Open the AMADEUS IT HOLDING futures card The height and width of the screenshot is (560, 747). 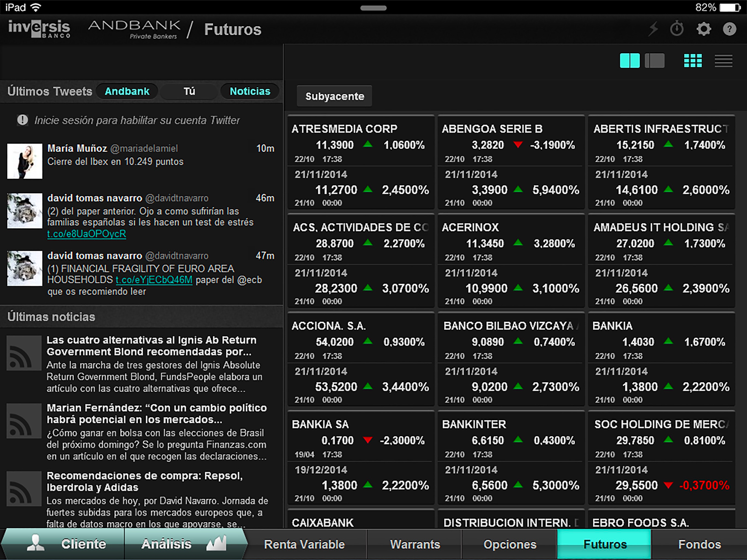point(662,261)
